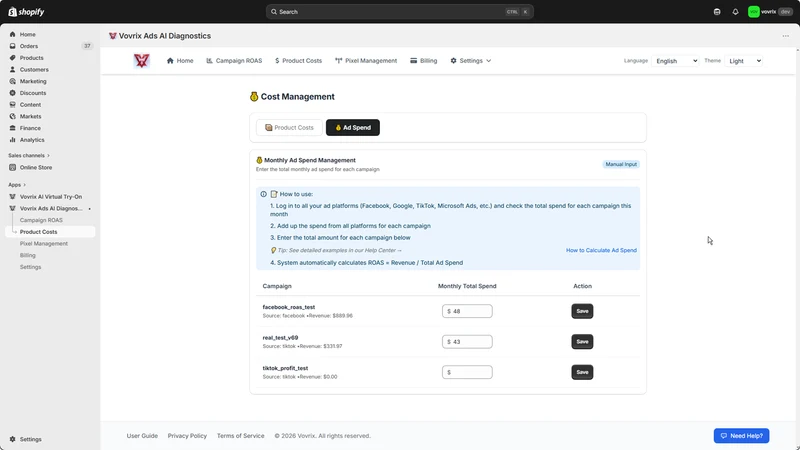Open Discounts icon in sidebar
Image resolution: width=800 pixels, height=450 pixels.
12,93
